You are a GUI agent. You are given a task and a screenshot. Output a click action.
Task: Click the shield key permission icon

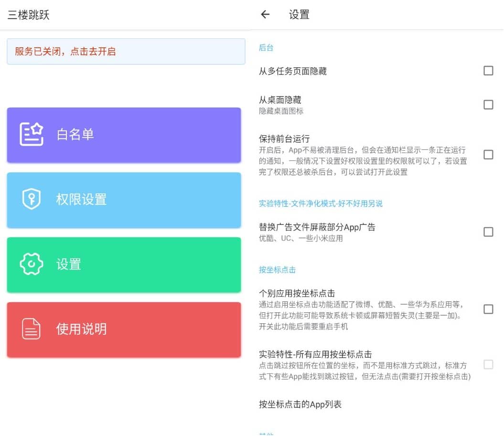(x=32, y=199)
